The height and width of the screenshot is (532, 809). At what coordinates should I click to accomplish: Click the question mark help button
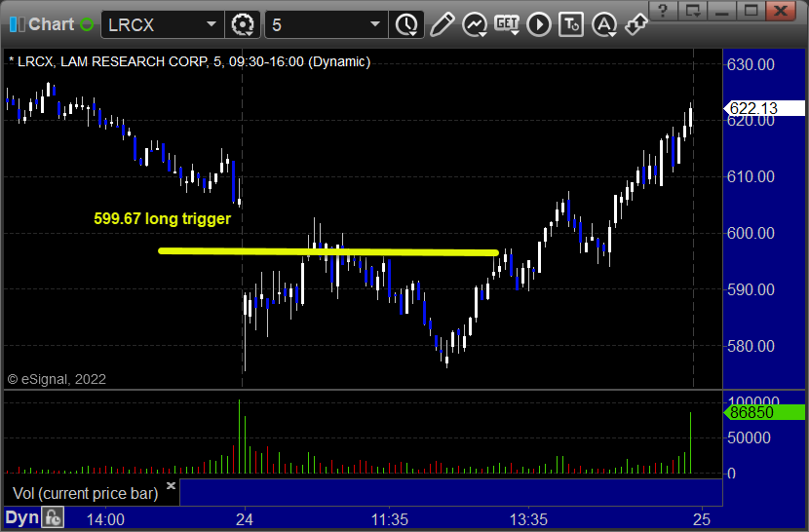point(663,11)
